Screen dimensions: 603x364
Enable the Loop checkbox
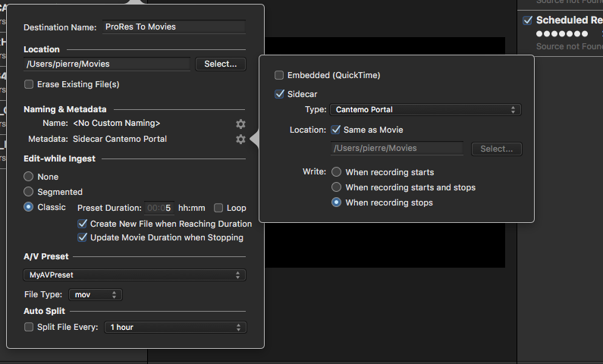(x=218, y=208)
